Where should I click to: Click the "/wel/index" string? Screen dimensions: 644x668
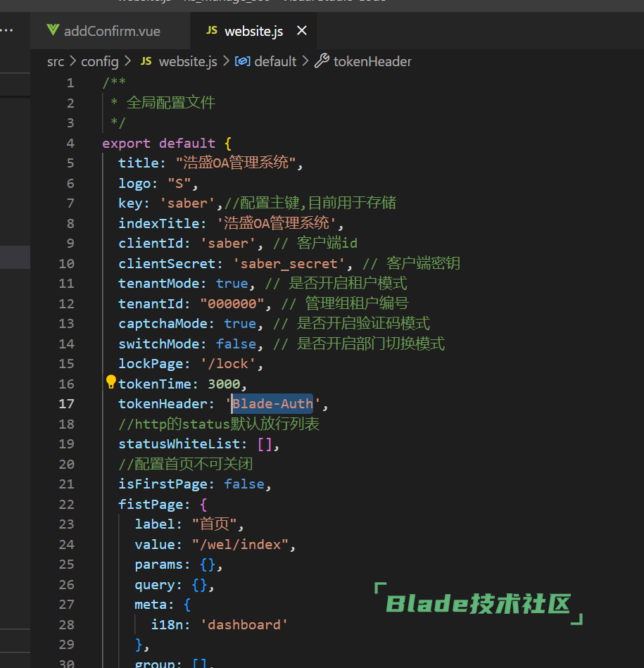(240, 545)
